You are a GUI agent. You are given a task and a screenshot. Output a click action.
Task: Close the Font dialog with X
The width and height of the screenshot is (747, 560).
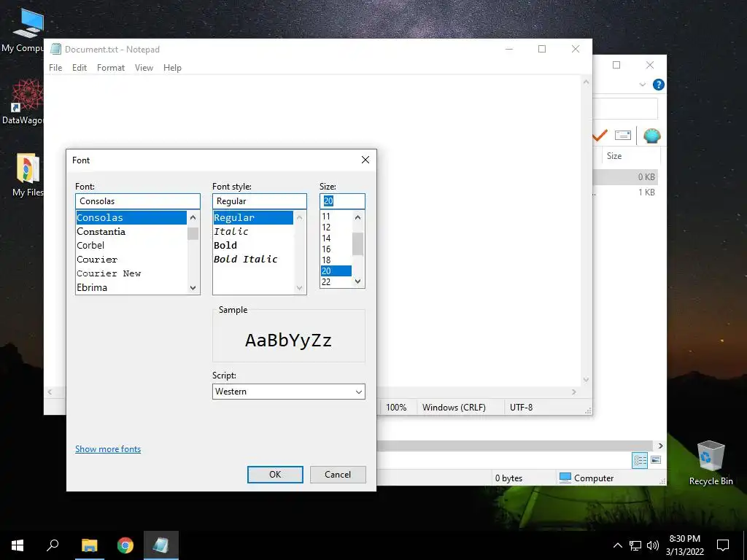pyautogui.click(x=365, y=160)
